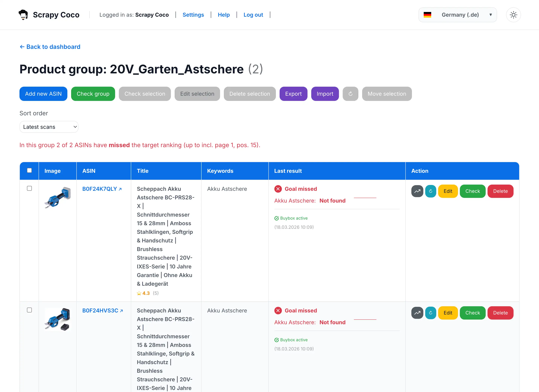
Task: Click Log out
Action: (253, 15)
